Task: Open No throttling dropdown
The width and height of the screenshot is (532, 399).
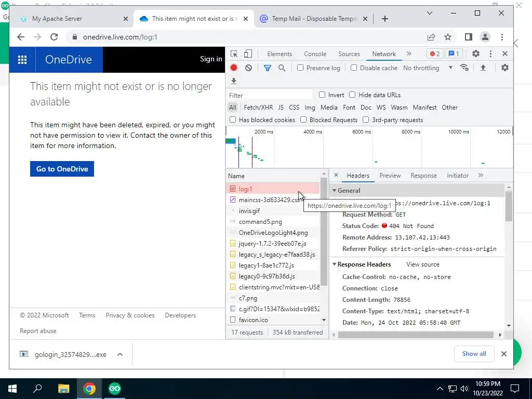Action: pos(428,68)
